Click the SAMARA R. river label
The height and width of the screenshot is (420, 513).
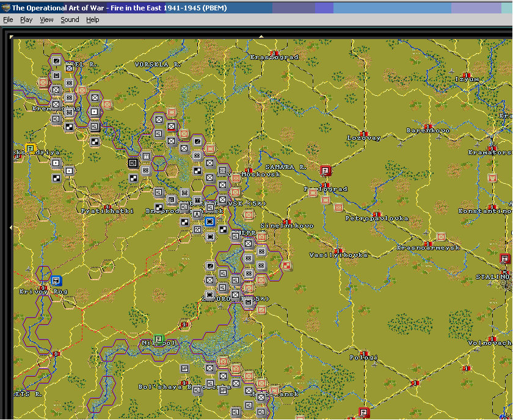[286, 167]
